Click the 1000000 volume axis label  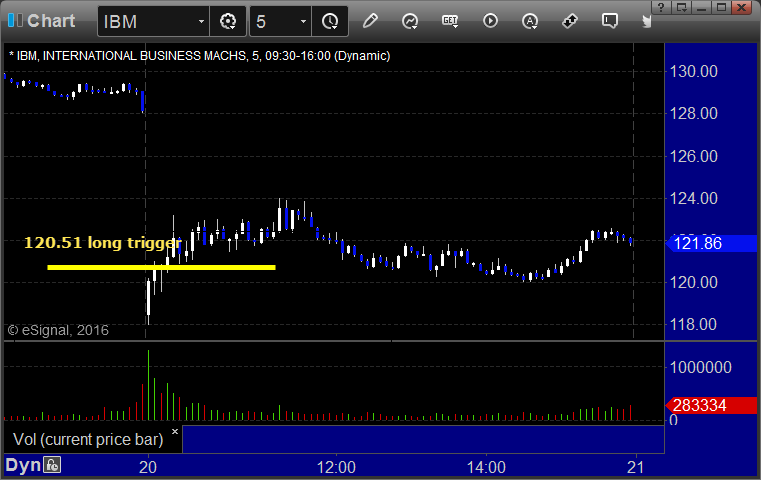[x=700, y=367]
